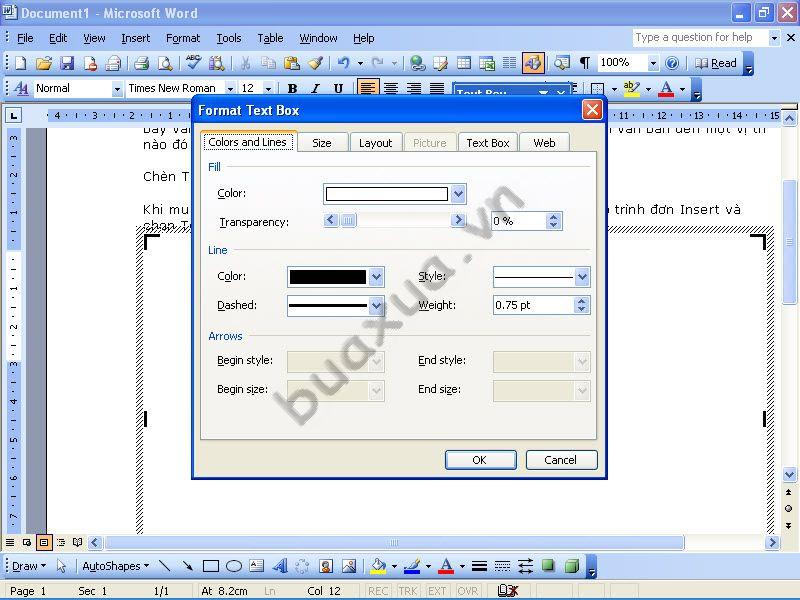Open the Insert menu
800x600 pixels.
click(136, 38)
